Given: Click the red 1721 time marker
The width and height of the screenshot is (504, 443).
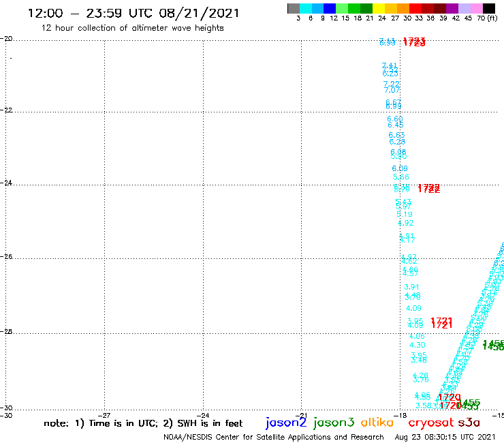Looking at the screenshot, I should pyautogui.click(x=441, y=322).
